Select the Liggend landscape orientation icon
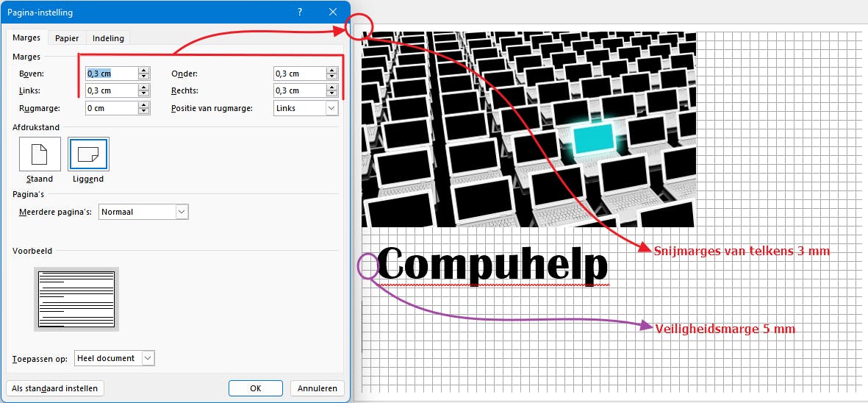Viewport: 868px width, 403px height. tap(89, 154)
